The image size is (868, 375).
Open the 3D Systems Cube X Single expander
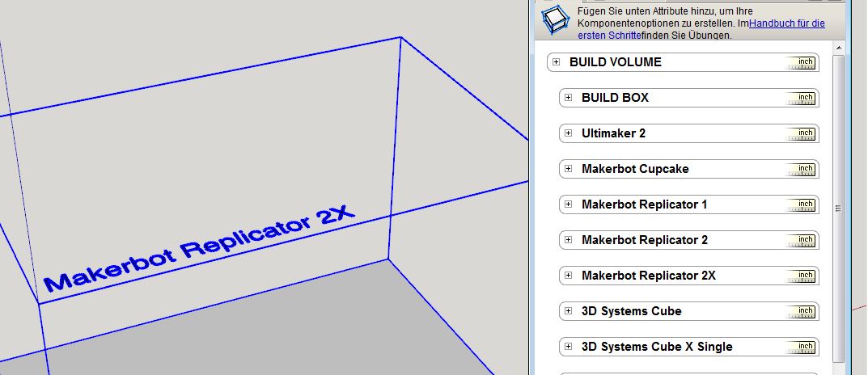tap(568, 347)
